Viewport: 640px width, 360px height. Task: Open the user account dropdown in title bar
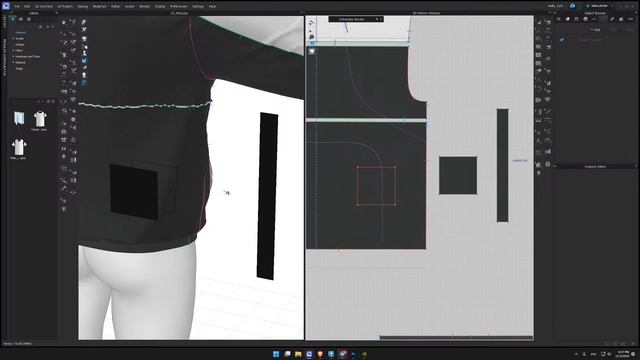pos(598,6)
